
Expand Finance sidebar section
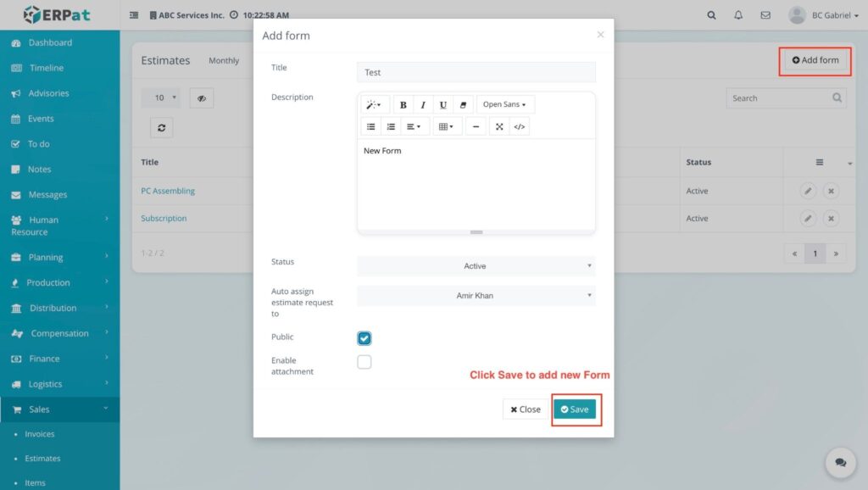[x=60, y=359]
